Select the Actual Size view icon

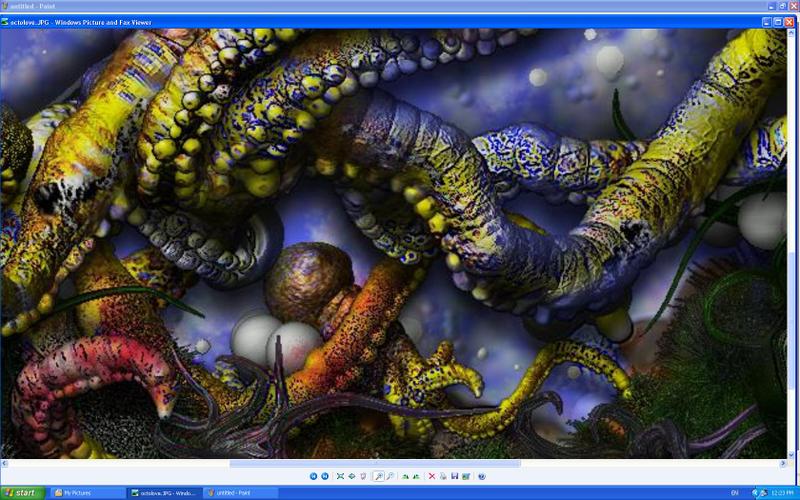point(352,476)
